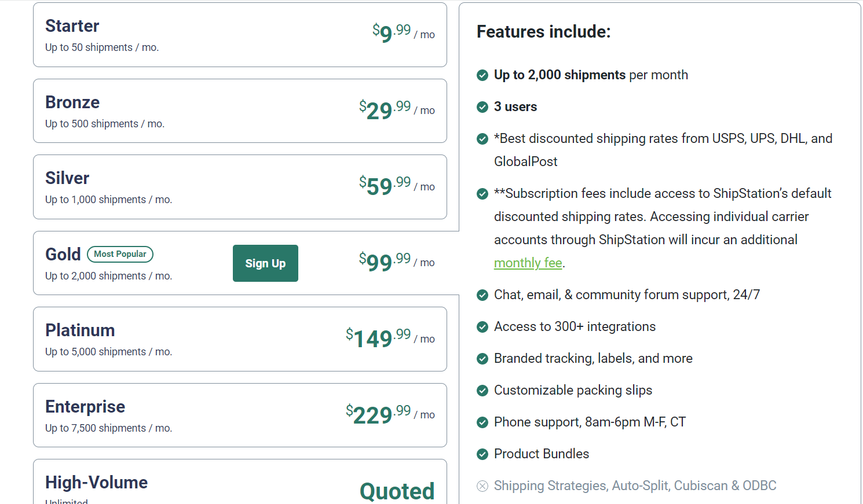
Task: Select the checkmark icon next to "3 users"
Action: pyautogui.click(x=482, y=107)
